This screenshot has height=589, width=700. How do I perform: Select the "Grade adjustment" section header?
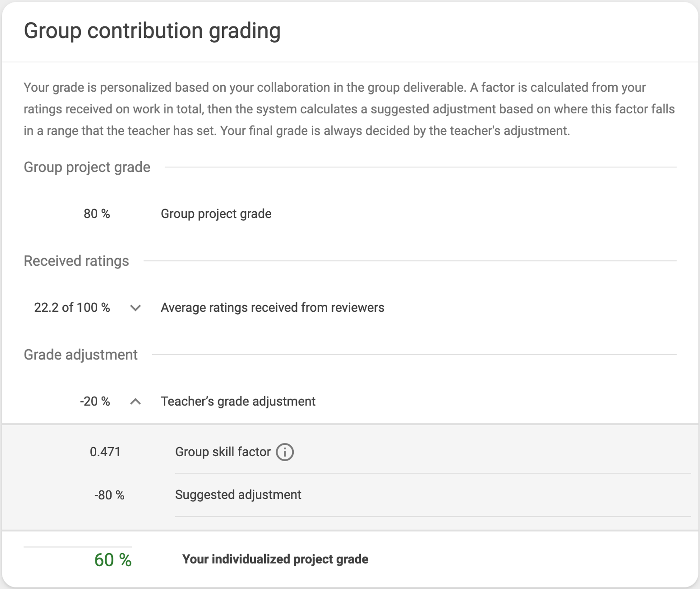point(80,355)
